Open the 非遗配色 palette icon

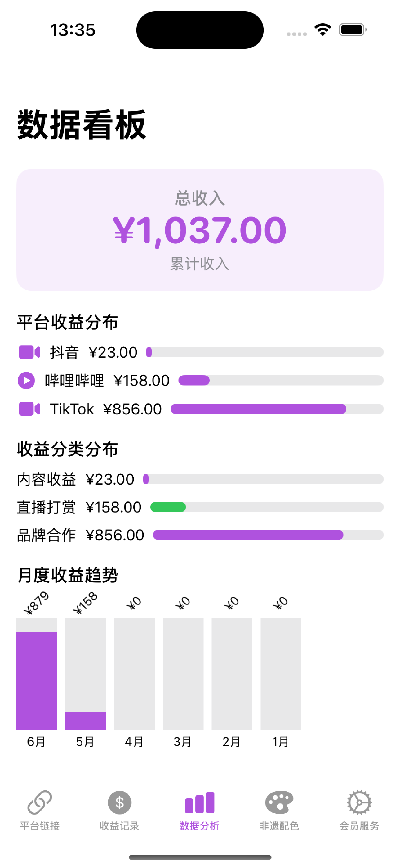[279, 802]
